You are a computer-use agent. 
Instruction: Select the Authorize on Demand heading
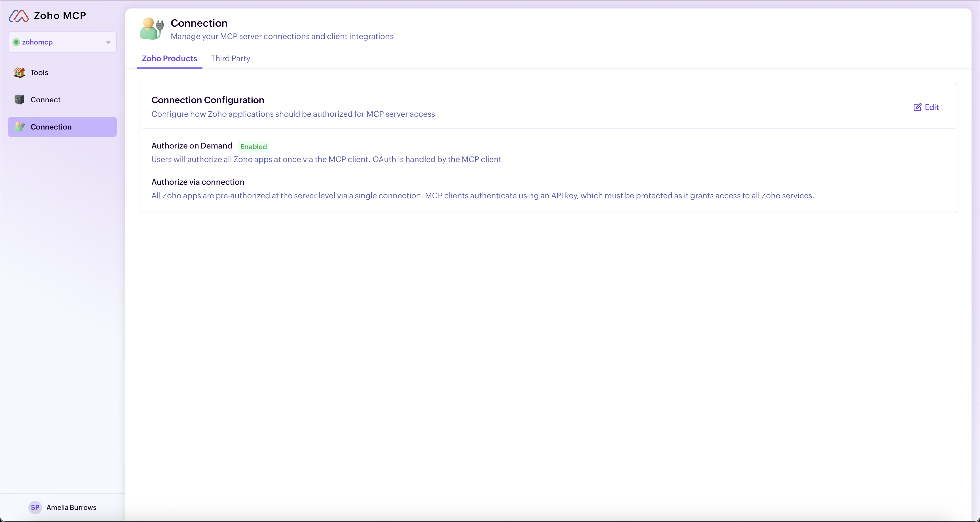(192, 146)
